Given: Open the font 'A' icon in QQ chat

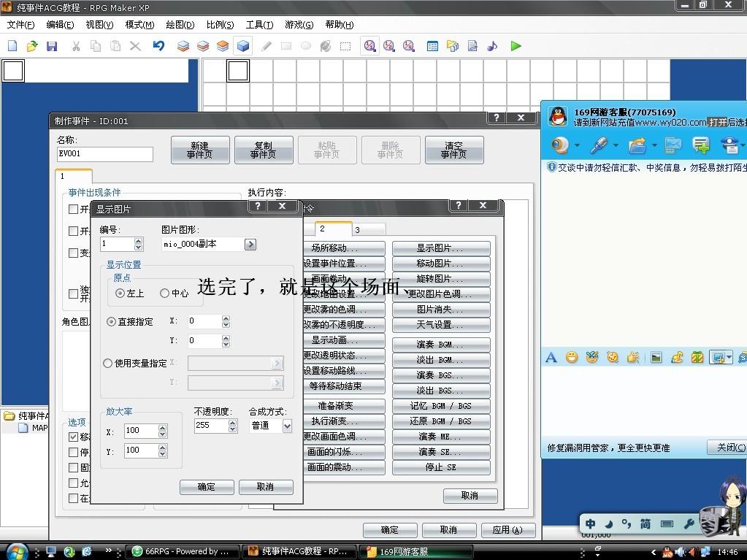Looking at the screenshot, I should click(x=551, y=357).
